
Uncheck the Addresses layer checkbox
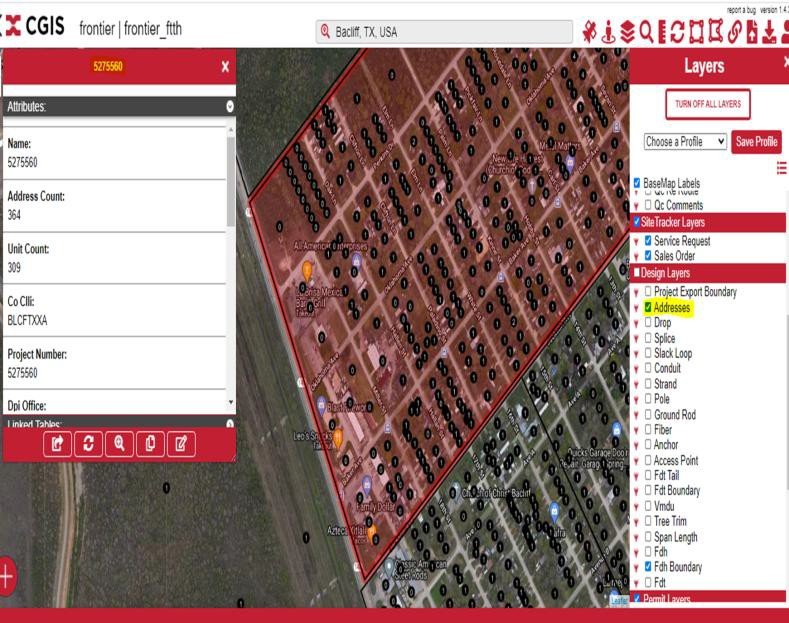pyautogui.click(x=648, y=308)
